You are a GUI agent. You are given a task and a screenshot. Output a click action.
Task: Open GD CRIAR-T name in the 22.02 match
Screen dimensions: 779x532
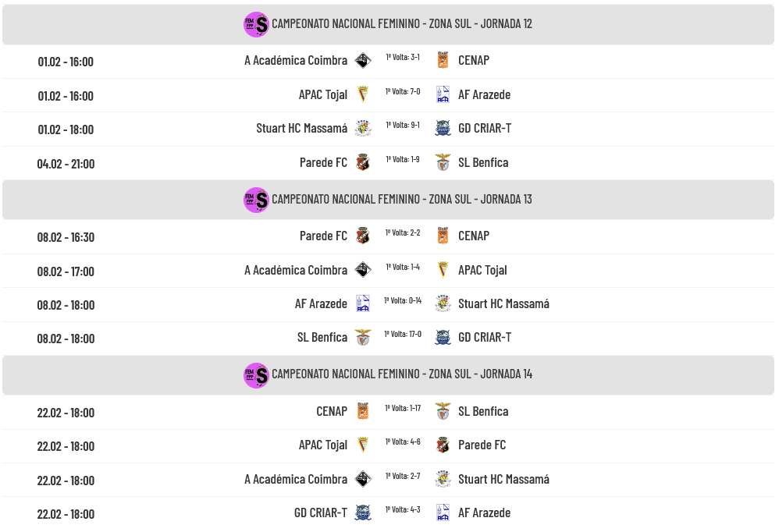320,512
